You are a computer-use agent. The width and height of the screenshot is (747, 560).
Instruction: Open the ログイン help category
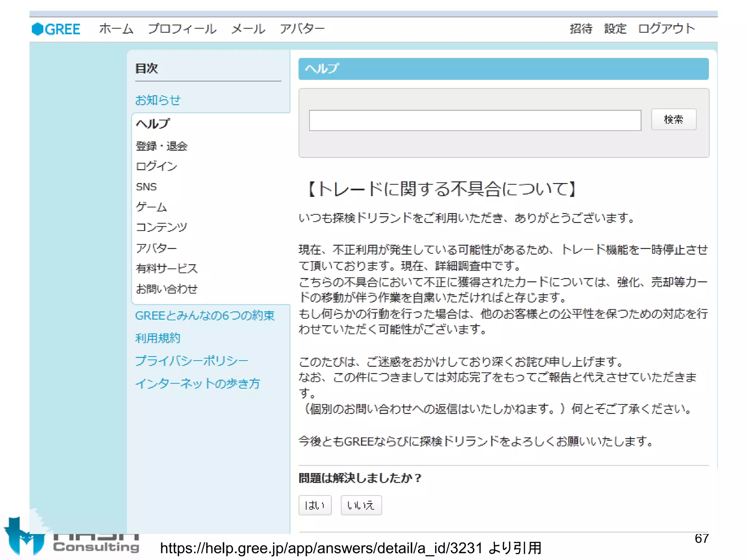[156, 167]
